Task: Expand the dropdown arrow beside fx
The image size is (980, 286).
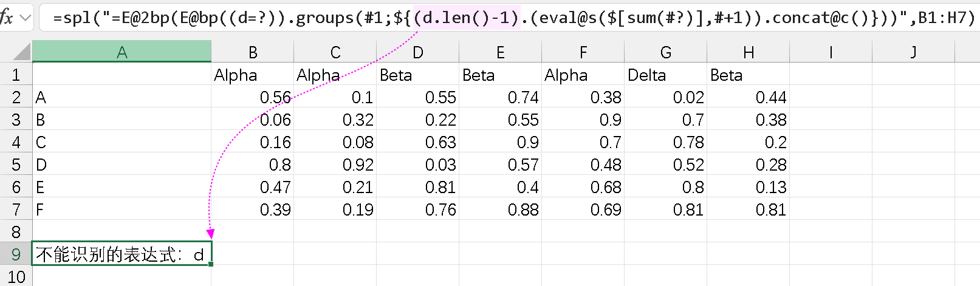Action: pyautogui.click(x=26, y=18)
